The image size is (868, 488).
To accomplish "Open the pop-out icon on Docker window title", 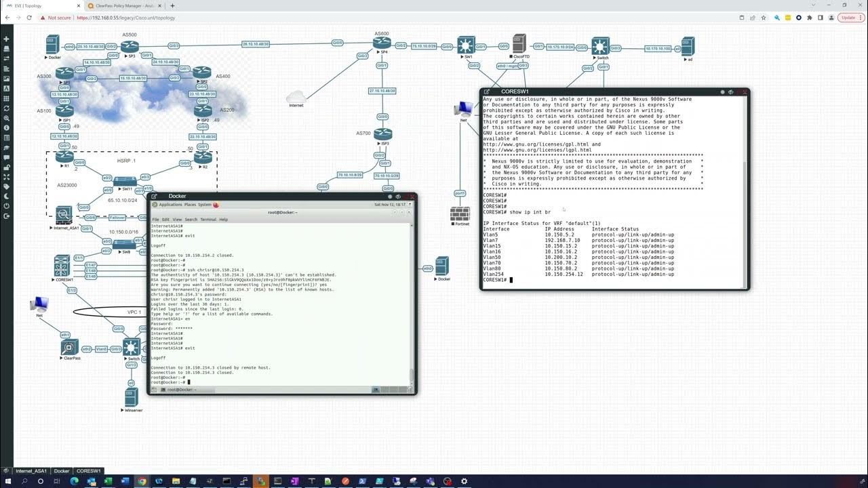I will tap(154, 197).
